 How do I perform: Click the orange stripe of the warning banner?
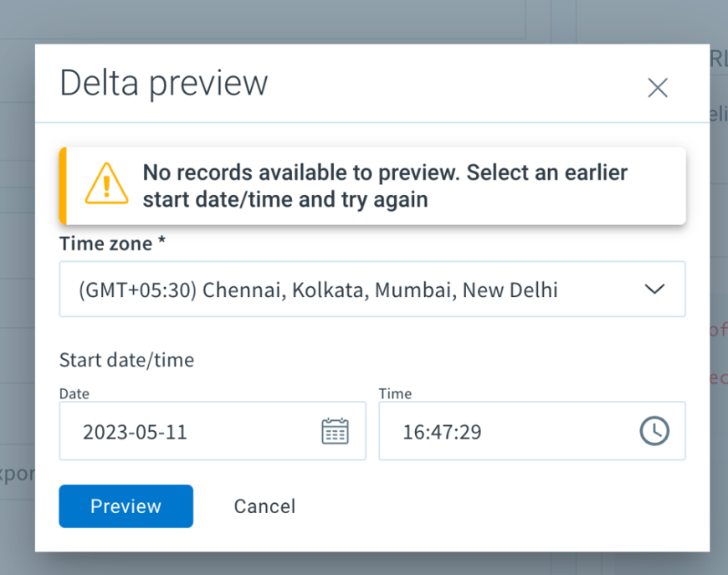click(x=63, y=186)
